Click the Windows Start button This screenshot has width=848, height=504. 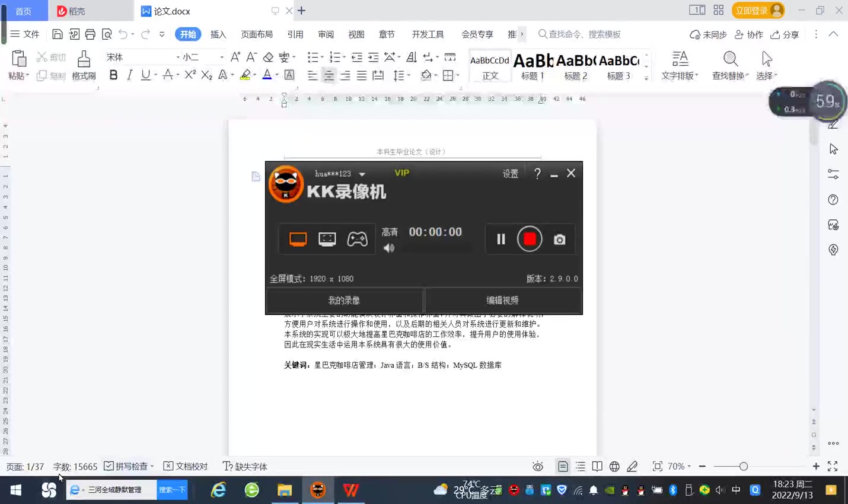(16, 490)
